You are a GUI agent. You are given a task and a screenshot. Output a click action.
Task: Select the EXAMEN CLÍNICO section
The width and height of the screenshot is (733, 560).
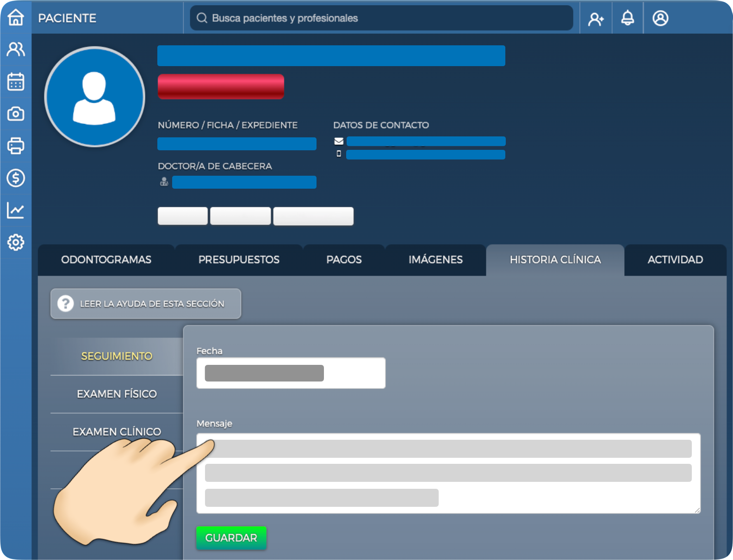tap(117, 432)
